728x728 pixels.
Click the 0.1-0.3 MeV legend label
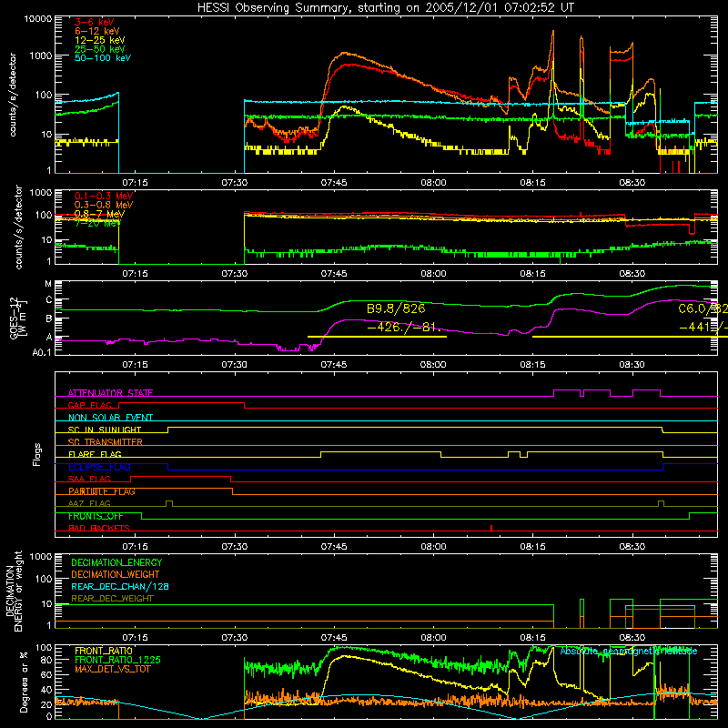coord(104,196)
